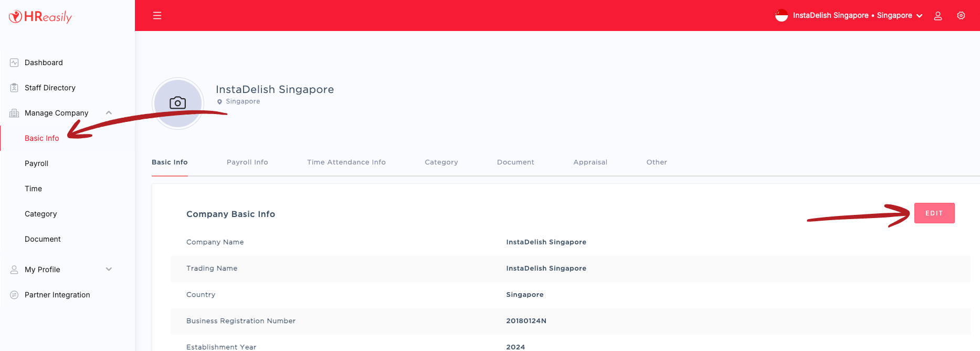Click the Manage Company building icon
The height and width of the screenshot is (351, 980).
[14, 113]
